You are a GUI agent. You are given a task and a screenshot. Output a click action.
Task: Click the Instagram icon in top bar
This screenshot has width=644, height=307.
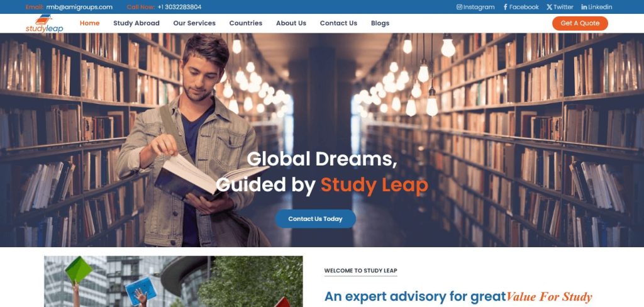[x=459, y=7]
